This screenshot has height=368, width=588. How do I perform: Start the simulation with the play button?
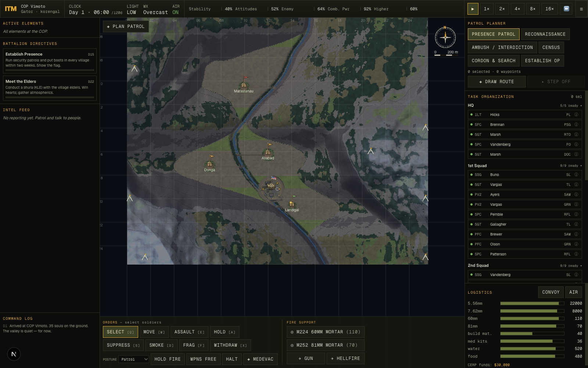pyautogui.click(x=473, y=9)
